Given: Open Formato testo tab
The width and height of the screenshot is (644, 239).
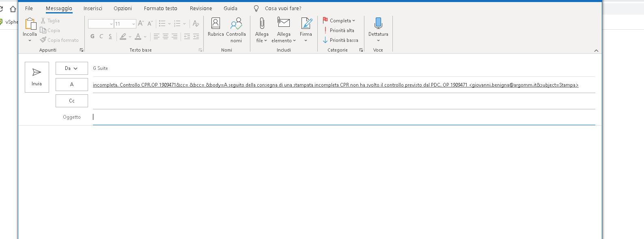Looking at the screenshot, I should pyautogui.click(x=161, y=8).
